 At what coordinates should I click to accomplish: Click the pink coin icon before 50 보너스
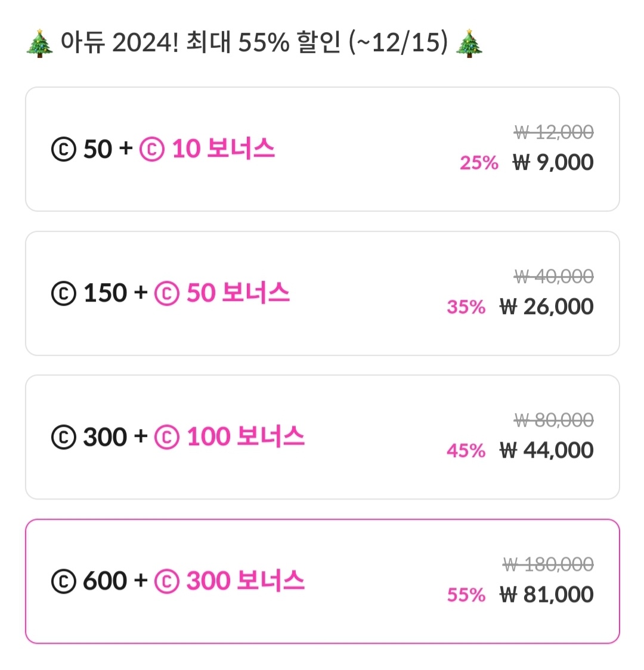click(166, 293)
